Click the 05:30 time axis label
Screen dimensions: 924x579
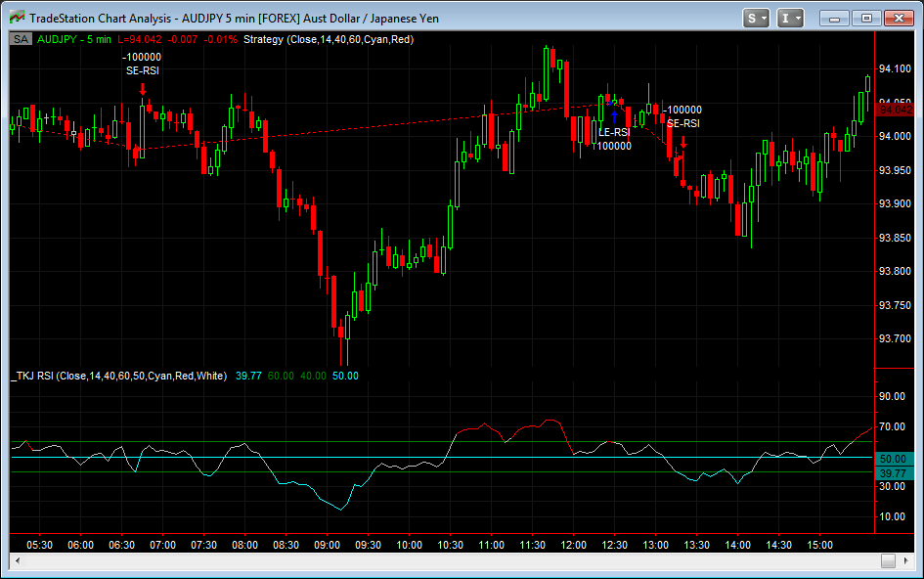[39, 545]
